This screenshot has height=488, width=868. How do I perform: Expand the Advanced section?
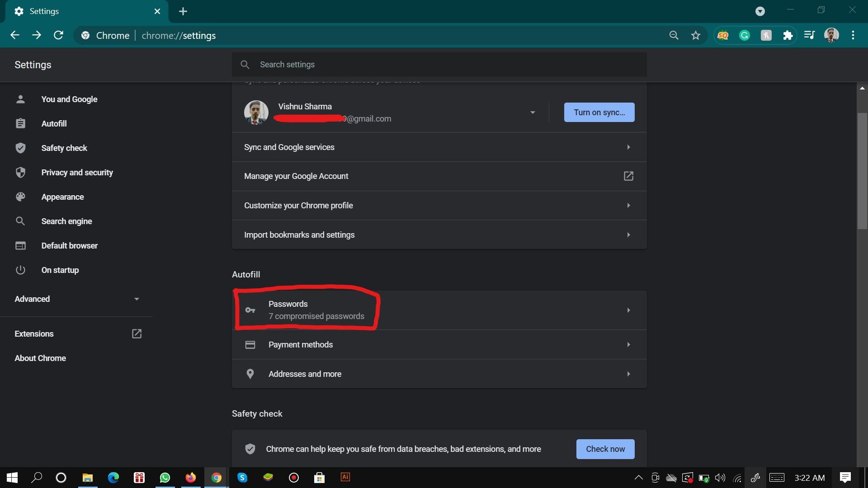[x=77, y=299]
